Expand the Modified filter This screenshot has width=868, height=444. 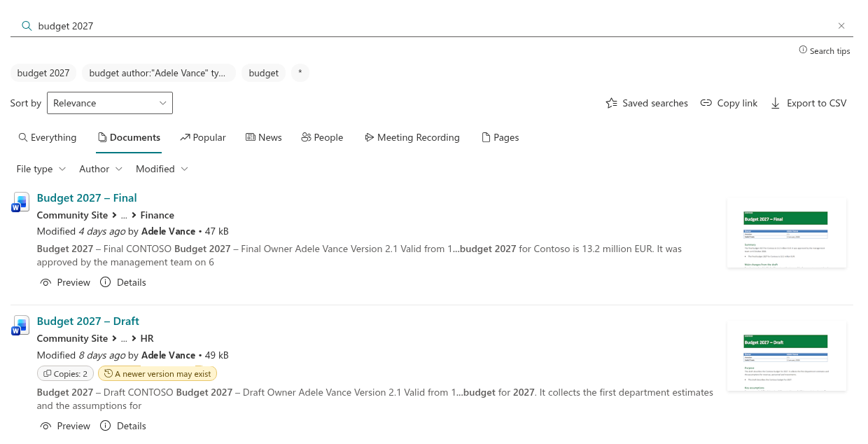[x=162, y=169]
